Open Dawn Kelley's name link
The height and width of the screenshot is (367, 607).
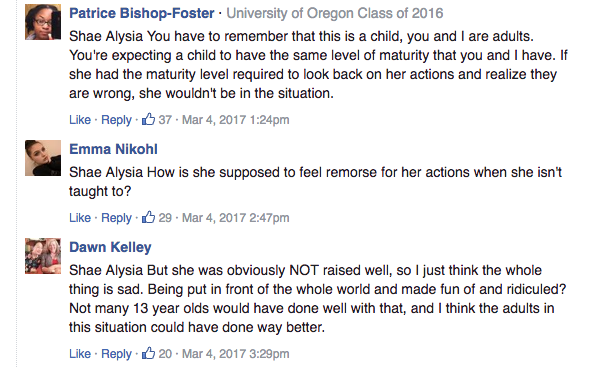pyautogui.click(x=110, y=247)
